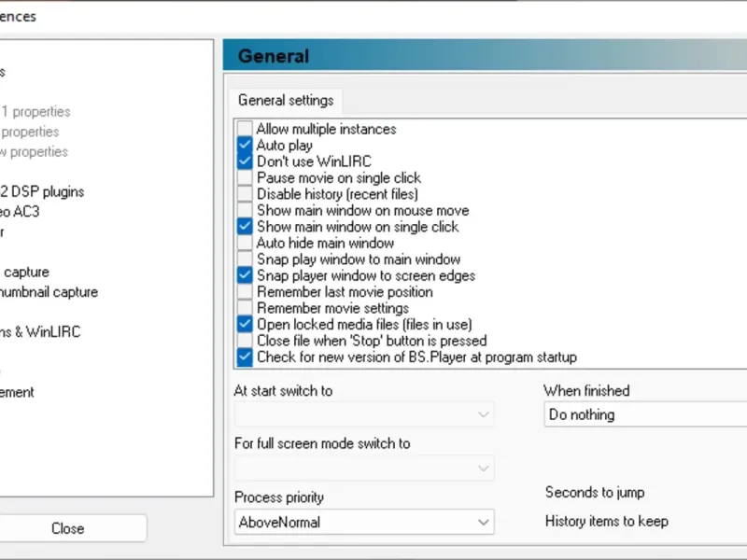
Task: Open thumbnail capture settings in tree
Action: pos(49,292)
